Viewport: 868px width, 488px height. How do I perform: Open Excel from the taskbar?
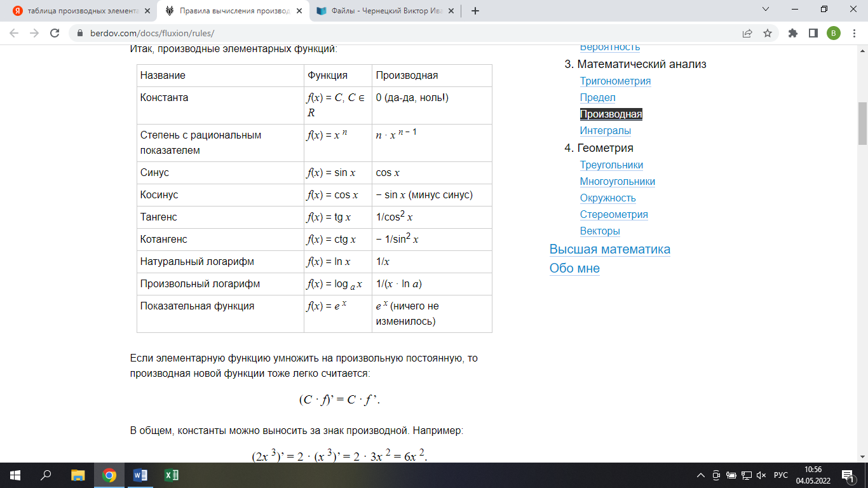(172, 475)
